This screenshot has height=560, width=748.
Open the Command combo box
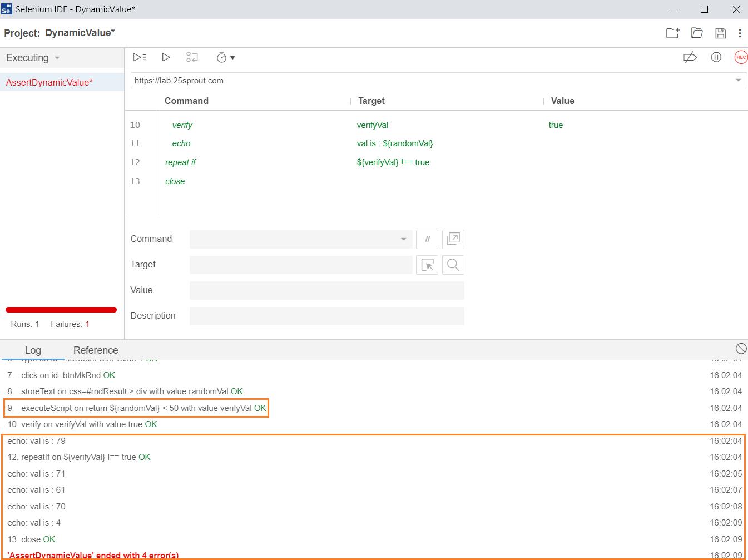tap(301, 239)
